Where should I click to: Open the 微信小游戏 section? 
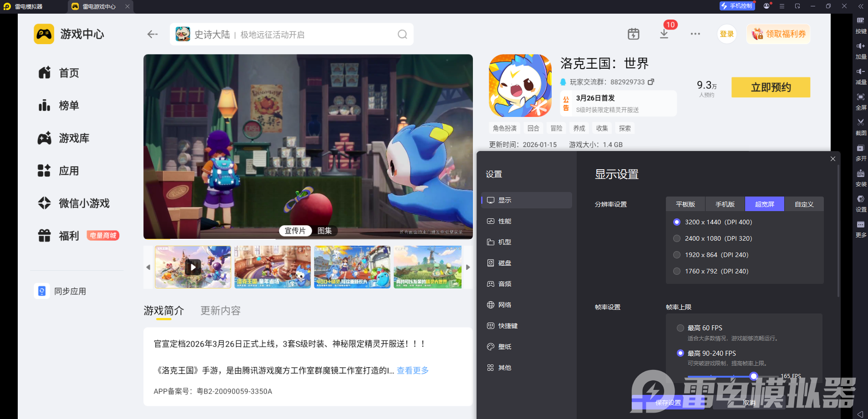73,203
